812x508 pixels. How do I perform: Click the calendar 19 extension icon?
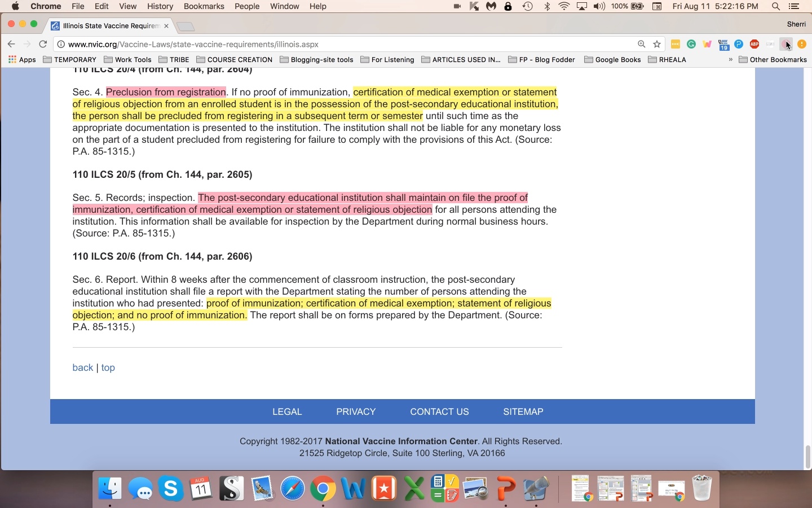[723, 45]
